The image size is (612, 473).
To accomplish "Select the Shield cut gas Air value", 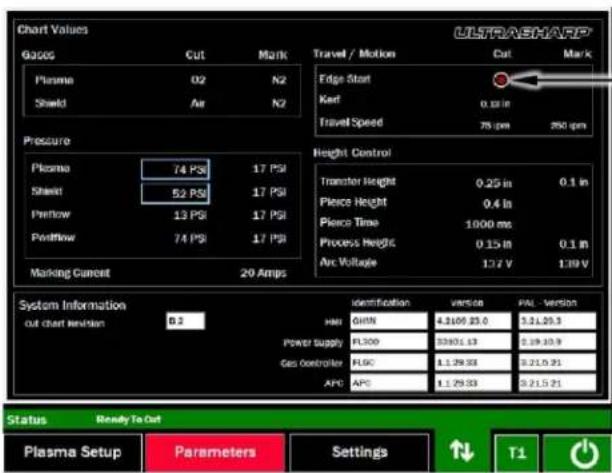I will 198,103.
